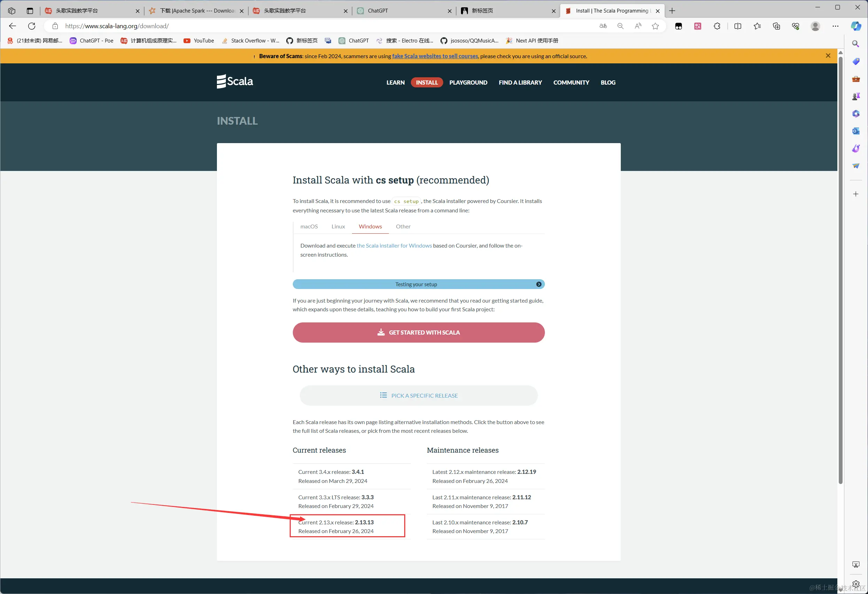
Task: Open PLAYGROUND in the navigation menu
Action: click(468, 83)
